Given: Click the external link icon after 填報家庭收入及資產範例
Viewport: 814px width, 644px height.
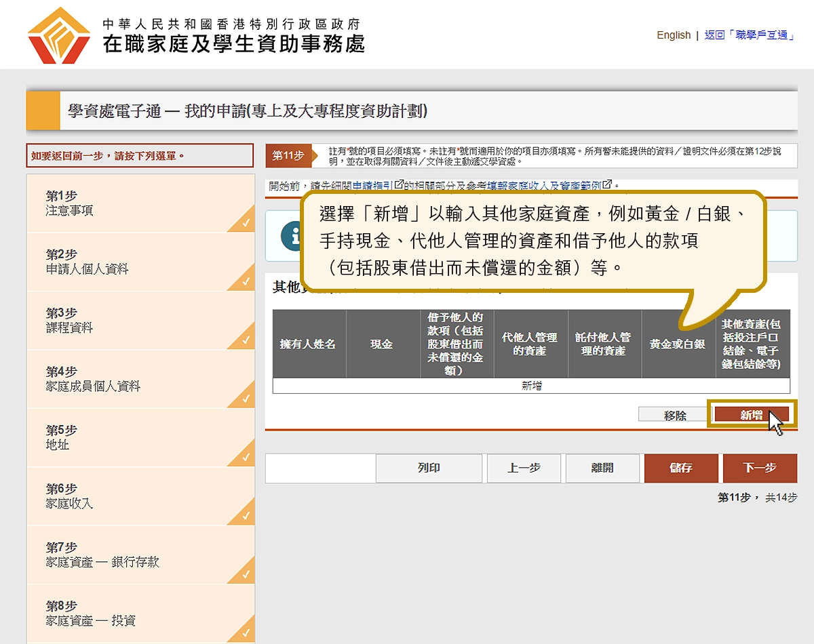Looking at the screenshot, I should pos(607,184).
